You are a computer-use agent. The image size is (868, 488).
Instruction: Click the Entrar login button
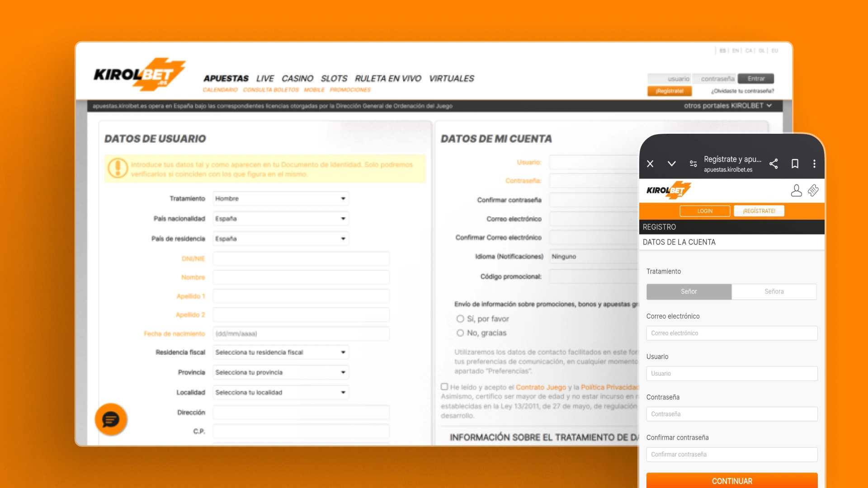pyautogui.click(x=756, y=79)
